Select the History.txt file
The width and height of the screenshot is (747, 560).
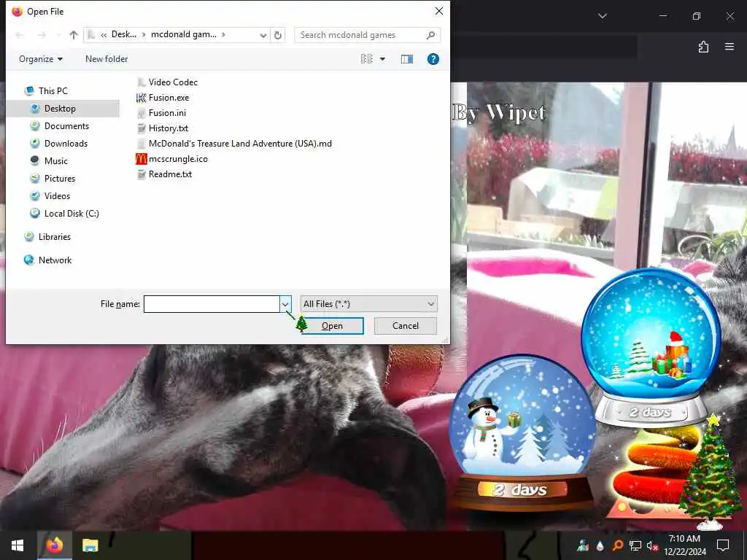[169, 128]
